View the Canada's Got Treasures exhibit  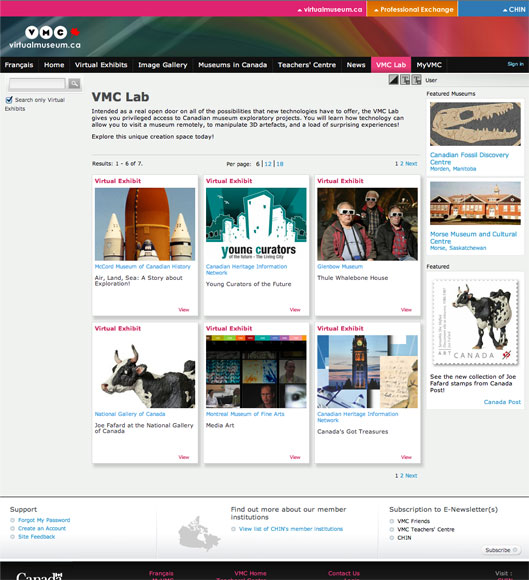pyautogui.click(x=406, y=457)
